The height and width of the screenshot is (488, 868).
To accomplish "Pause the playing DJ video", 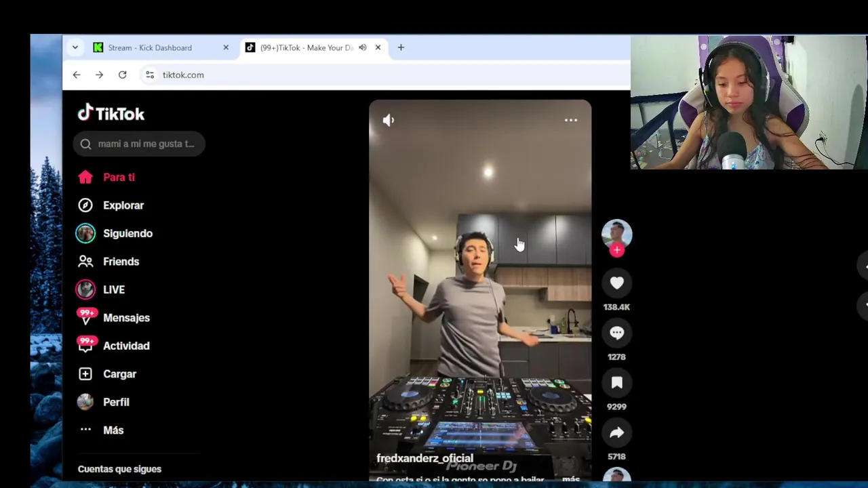I will (480, 291).
